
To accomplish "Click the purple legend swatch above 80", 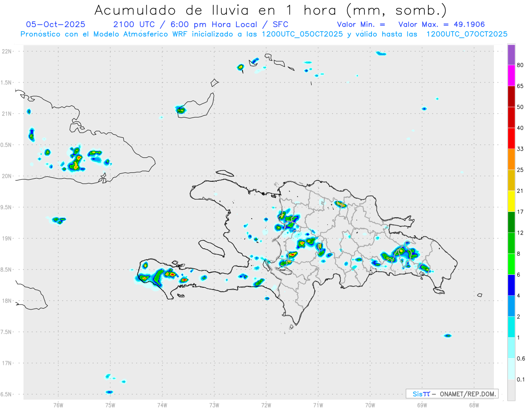I will 511,55.
